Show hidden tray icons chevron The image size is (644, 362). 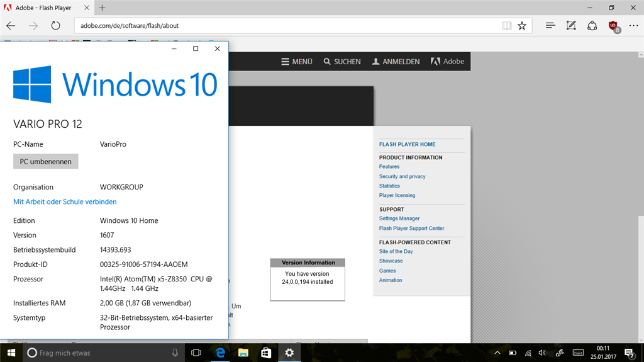coord(497,353)
